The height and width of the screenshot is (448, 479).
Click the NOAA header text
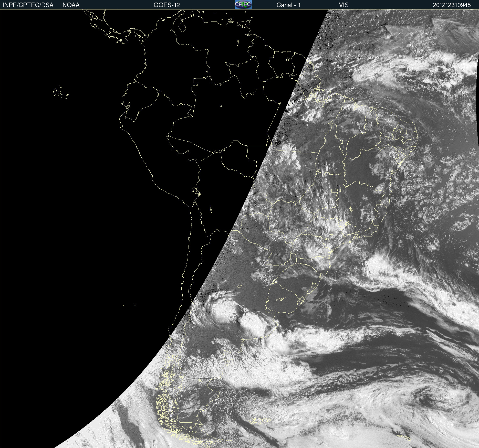click(x=71, y=5)
